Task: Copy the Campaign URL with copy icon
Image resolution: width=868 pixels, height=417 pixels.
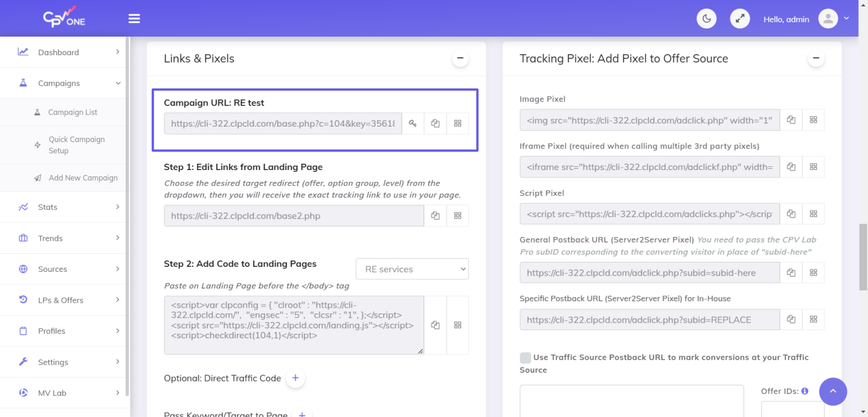Action: coord(435,123)
